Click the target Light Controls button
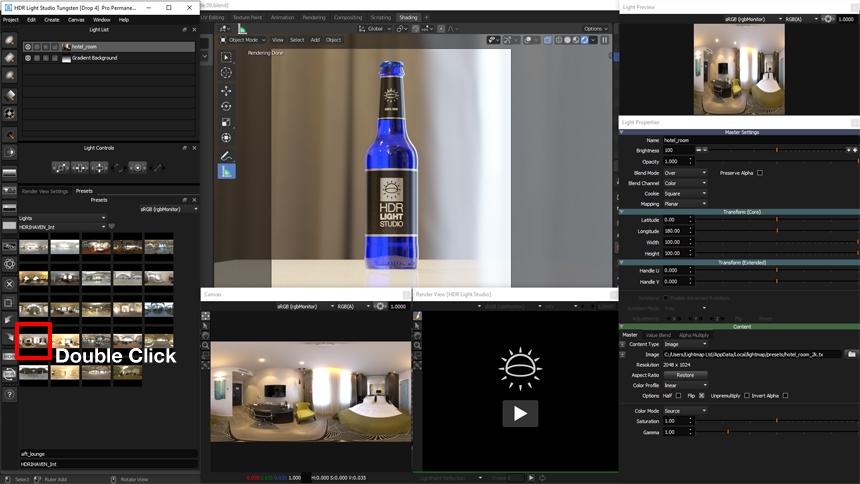The height and width of the screenshot is (484, 860). [138, 168]
